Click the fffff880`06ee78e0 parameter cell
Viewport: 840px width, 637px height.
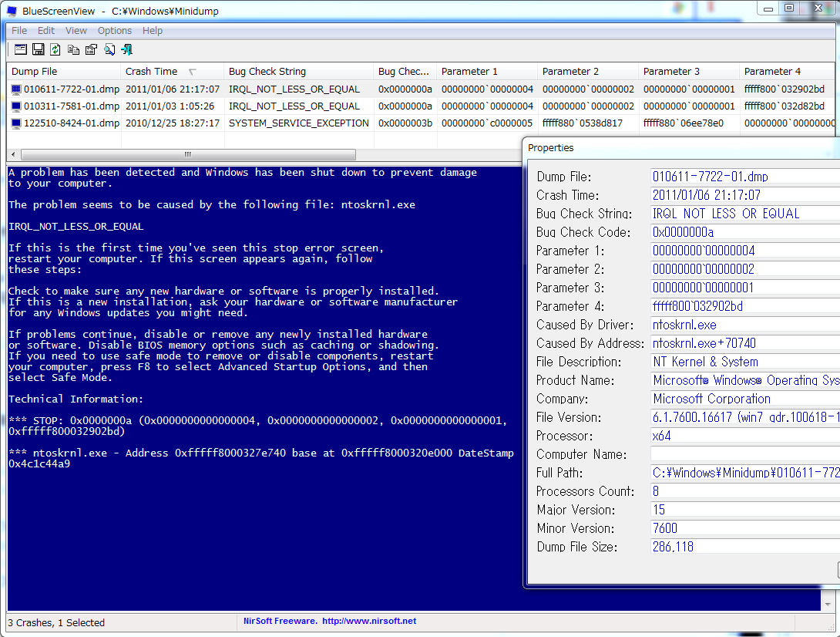683,123
